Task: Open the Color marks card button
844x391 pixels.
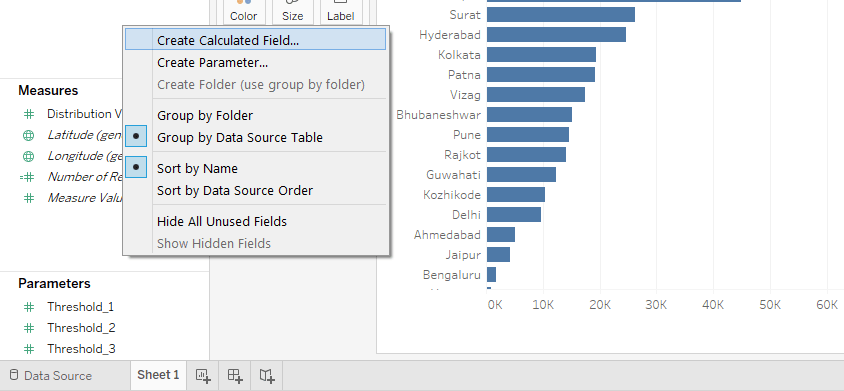Action: click(x=243, y=12)
